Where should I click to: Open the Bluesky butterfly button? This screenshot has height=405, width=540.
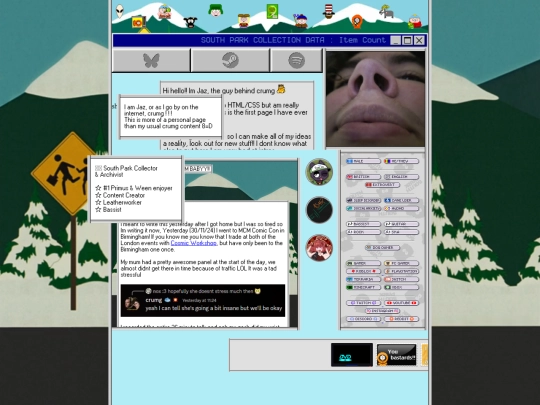(151, 61)
